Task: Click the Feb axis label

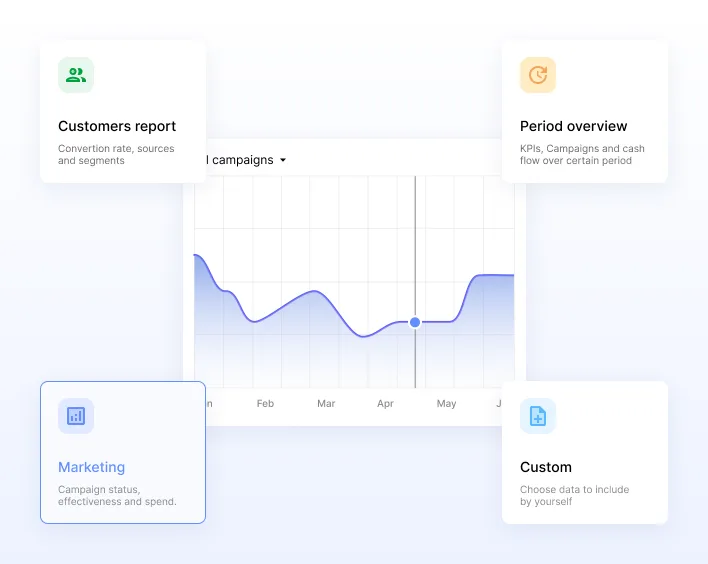Action: pos(265,404)
